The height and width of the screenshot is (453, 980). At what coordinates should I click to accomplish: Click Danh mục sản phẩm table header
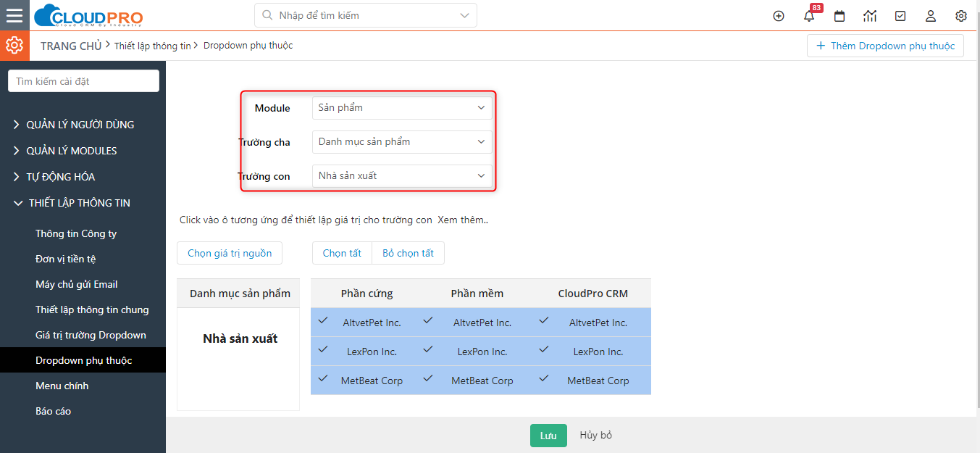coord(240,294)
